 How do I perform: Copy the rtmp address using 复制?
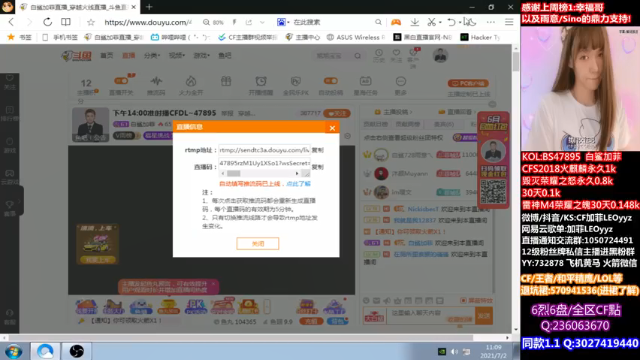tap(317, 150)
